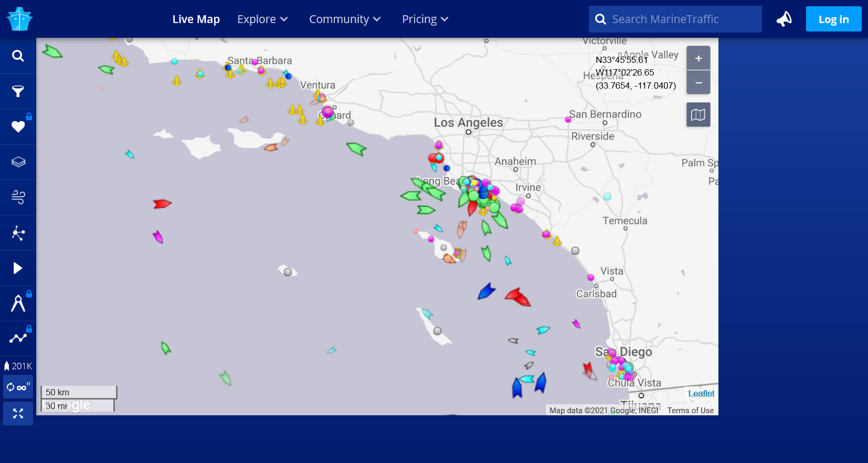Screen dimensions: 868x463
Task: Click the Carlsbad map label
Action: click(596, 294)
